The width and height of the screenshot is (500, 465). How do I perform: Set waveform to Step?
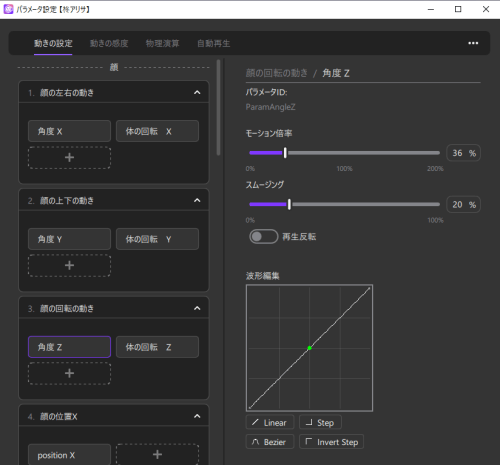click(320, 422)
